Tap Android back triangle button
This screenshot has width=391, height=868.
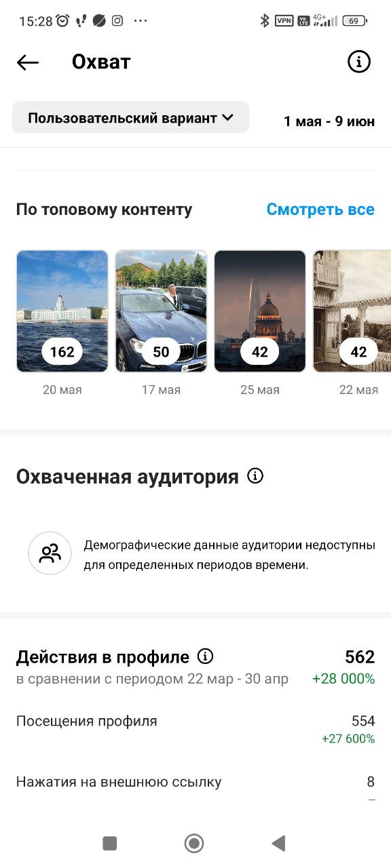point(278,843)
